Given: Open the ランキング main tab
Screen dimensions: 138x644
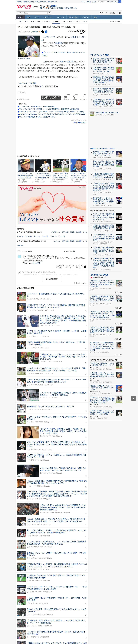Looking at the screenshot, I should coord(86,17).
